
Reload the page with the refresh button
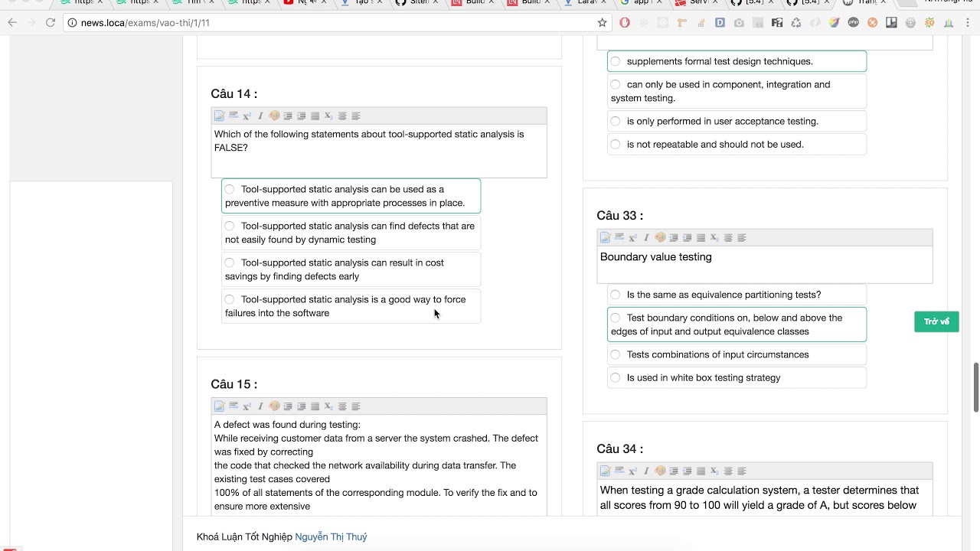click(x=51, y=23)
